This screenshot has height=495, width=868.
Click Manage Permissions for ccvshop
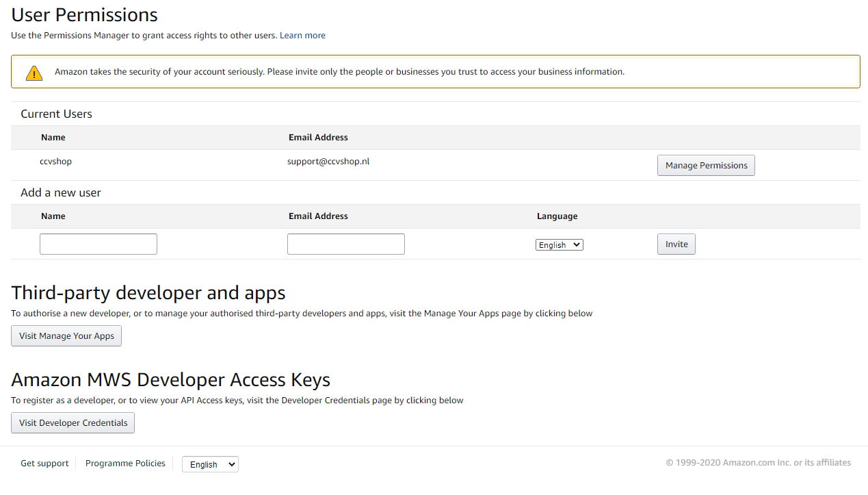click(706, 166)
